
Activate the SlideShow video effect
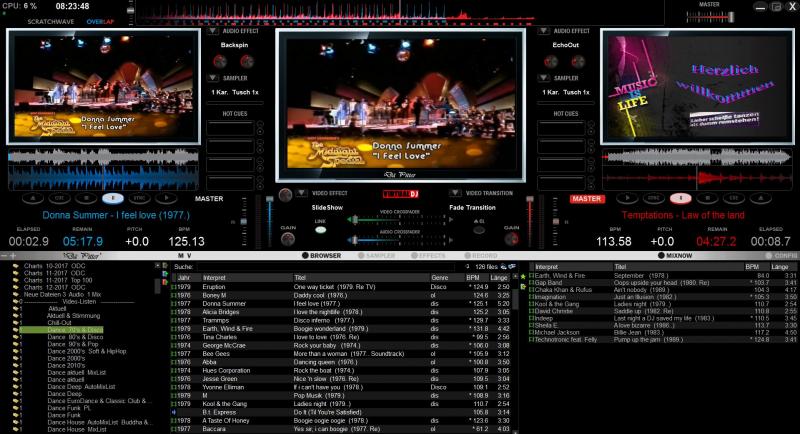(327, 208)
